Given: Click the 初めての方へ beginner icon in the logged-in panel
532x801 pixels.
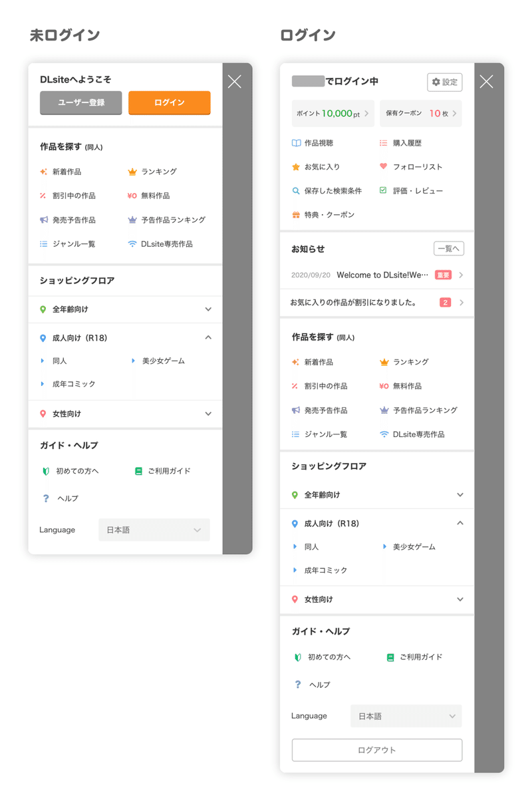Looking at the screenshot, I should (298, 657).
